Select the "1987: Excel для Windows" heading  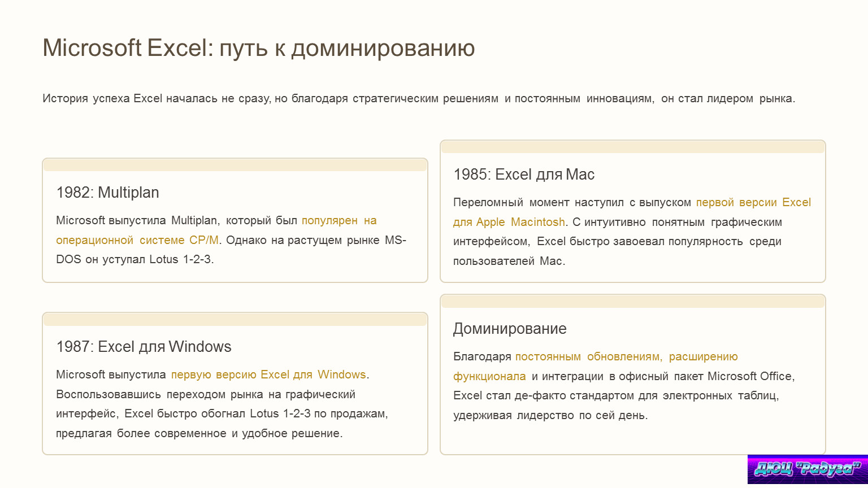pyautogui.click(x=144, y=347)
